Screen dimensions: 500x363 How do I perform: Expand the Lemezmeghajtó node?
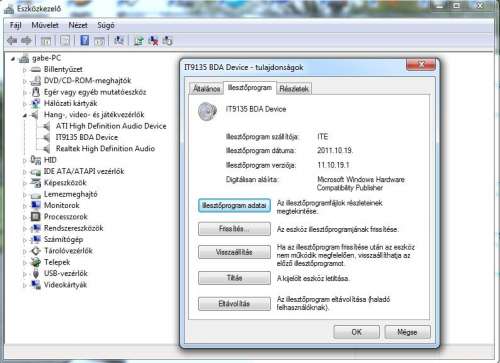click(x=25, y=194)
